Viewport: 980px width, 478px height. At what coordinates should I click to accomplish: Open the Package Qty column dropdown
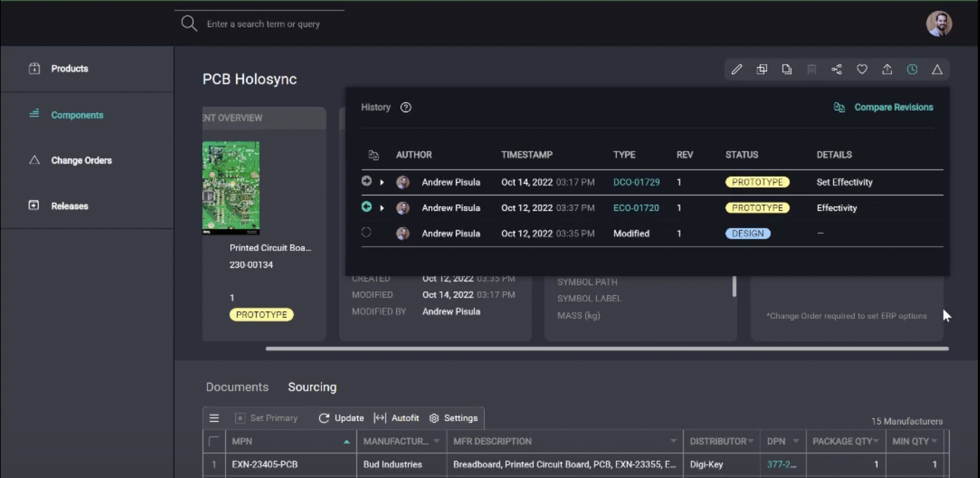[876, 441]
